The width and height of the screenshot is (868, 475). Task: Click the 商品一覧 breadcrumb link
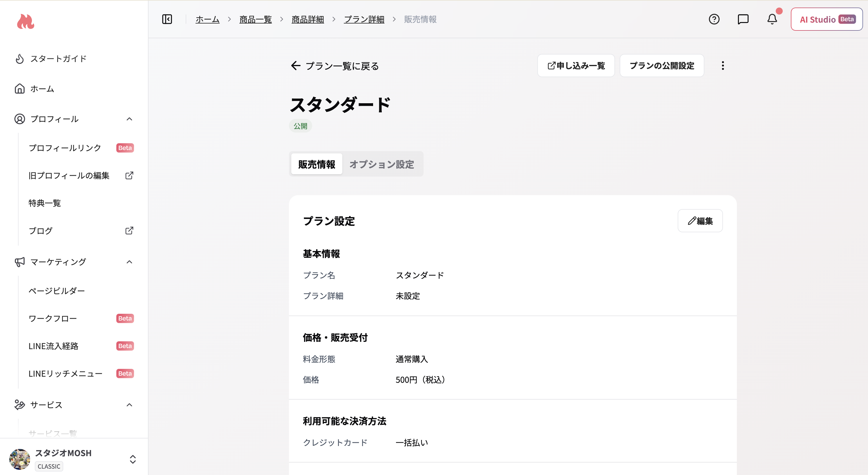point(255,19)
